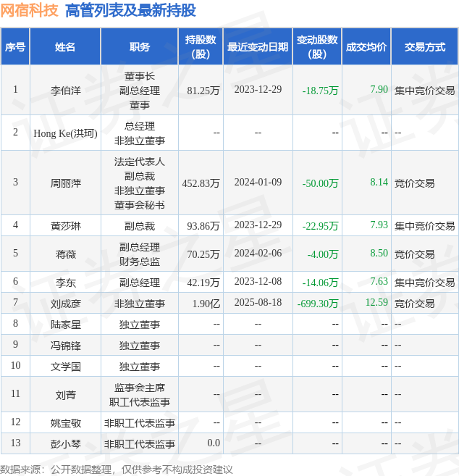Select Hong Ke(洪珂) name cell

point(66,133)
